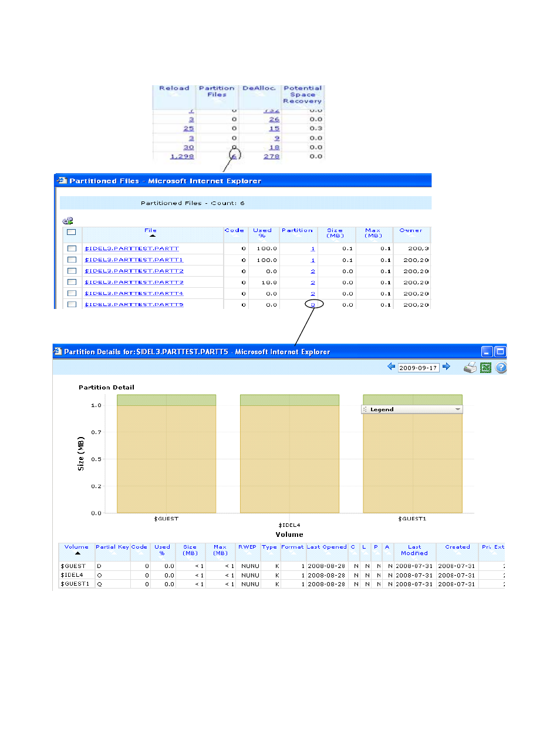Select the $GUEST row in volume table
Screen dimensions: 560x746
(x=282, y=566)
